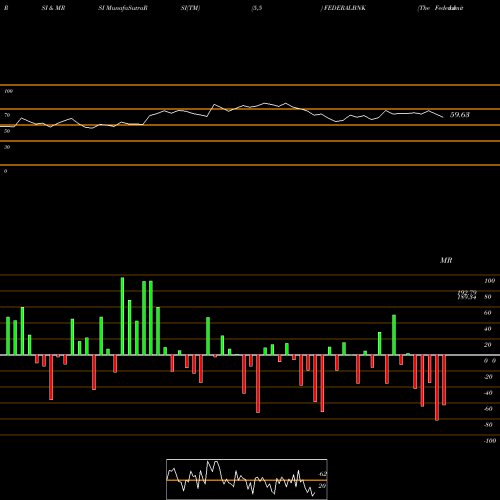Click the -20 label on the MR axis
The image size is (500, 500).
tap(488, 377)
